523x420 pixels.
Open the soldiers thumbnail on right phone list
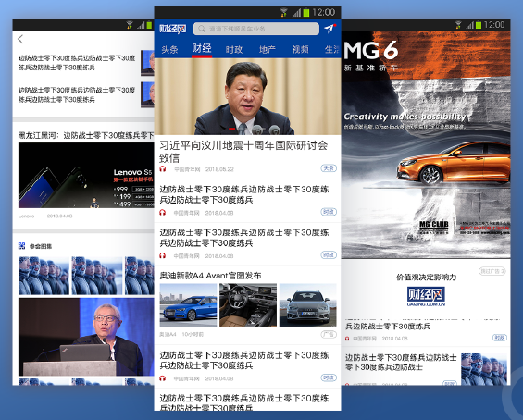tap(483, 369)
